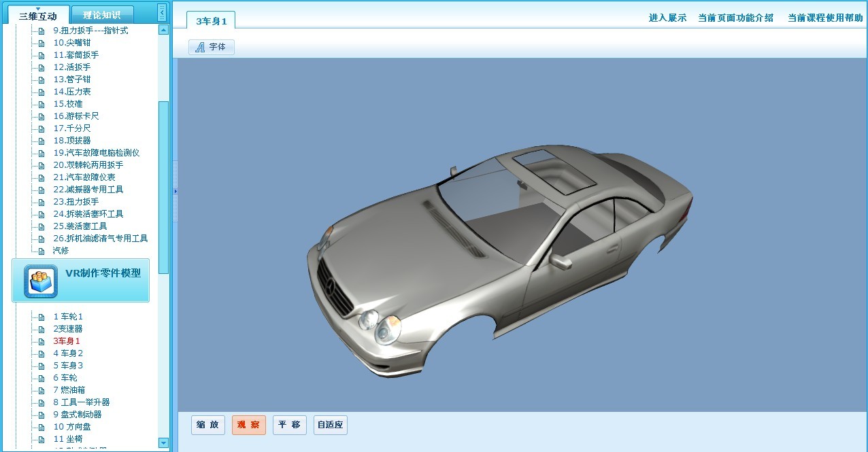Click document icon next to 7 燃油箱
This screenshot has height=452, width=868.
[42, 390]
